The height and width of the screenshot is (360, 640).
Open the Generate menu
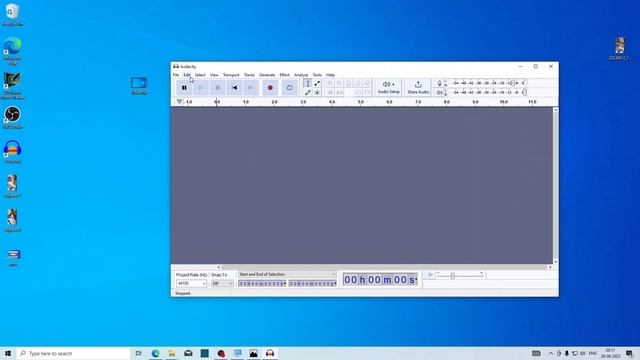[x=267, y=75]
